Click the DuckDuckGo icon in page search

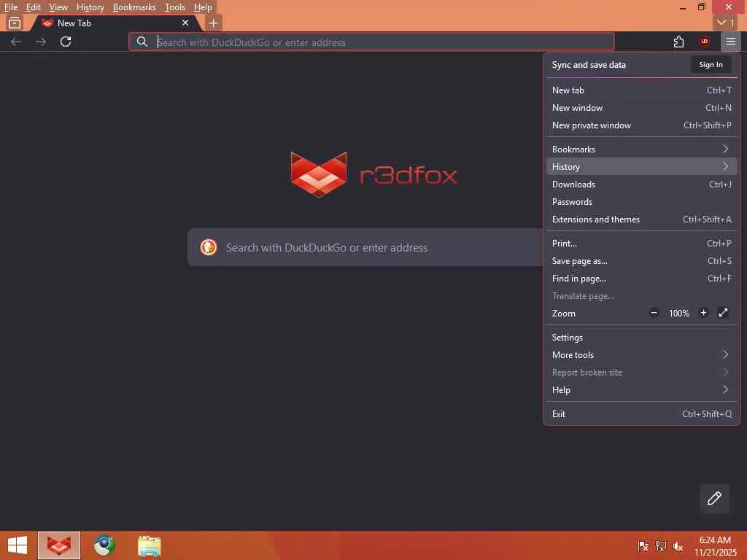click(209, 248)
